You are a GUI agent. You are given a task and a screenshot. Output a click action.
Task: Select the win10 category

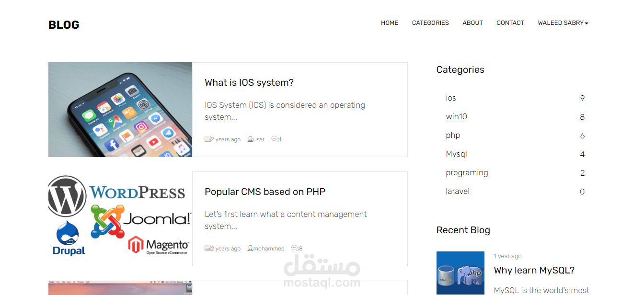pyautogui.click(x=456, y=116)
